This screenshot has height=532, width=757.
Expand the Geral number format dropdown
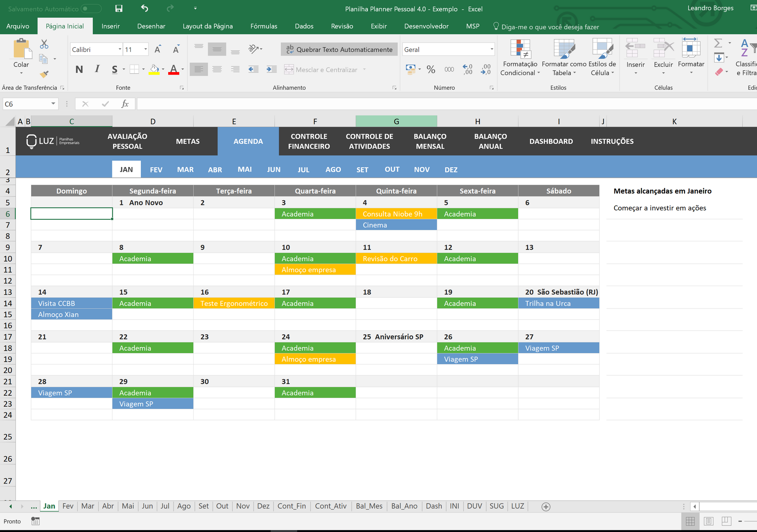point(492,50)
